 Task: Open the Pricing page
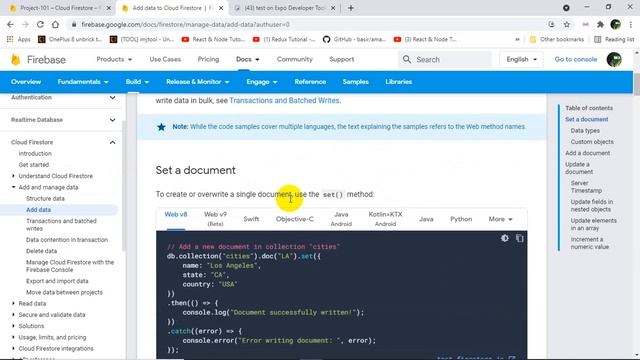click(x=209, y=59)
